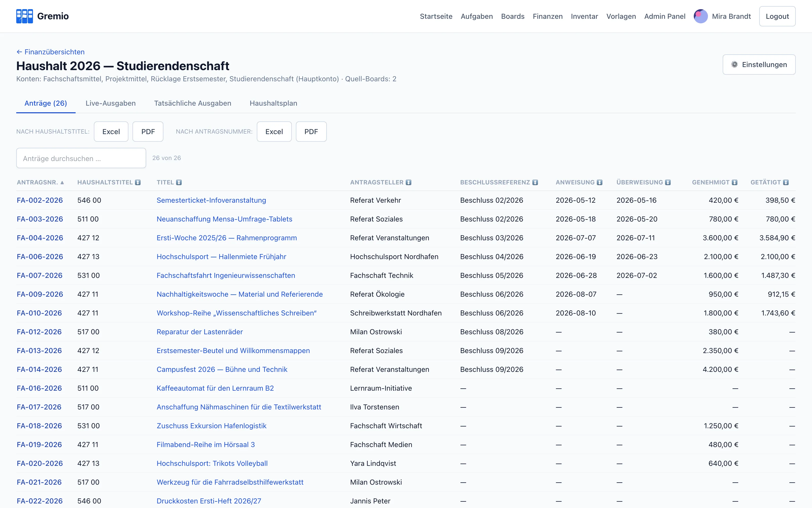Toggle ascending sort arrow on Antragsnr.
The height and width of the screenshot is (508, 812).
(62, 182)
